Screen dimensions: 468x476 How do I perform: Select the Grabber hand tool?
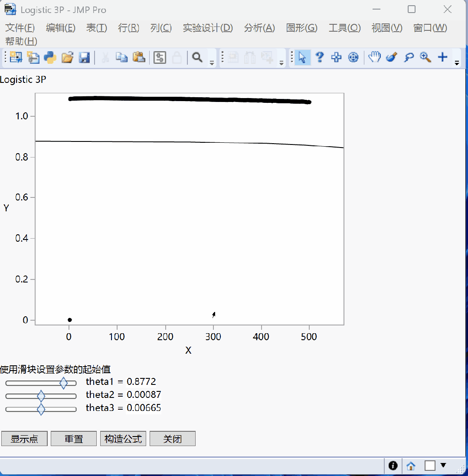pos(374,57)
